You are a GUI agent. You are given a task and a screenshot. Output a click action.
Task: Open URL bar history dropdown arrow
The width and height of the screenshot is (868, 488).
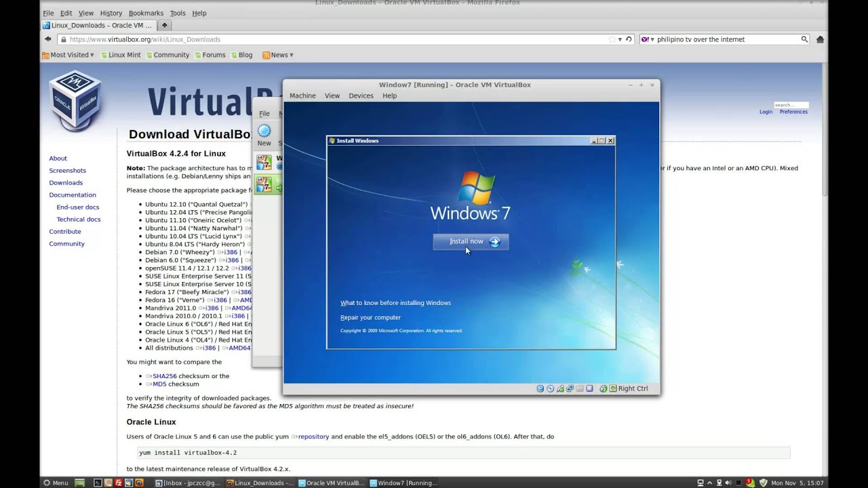click(x=620, y=39)
